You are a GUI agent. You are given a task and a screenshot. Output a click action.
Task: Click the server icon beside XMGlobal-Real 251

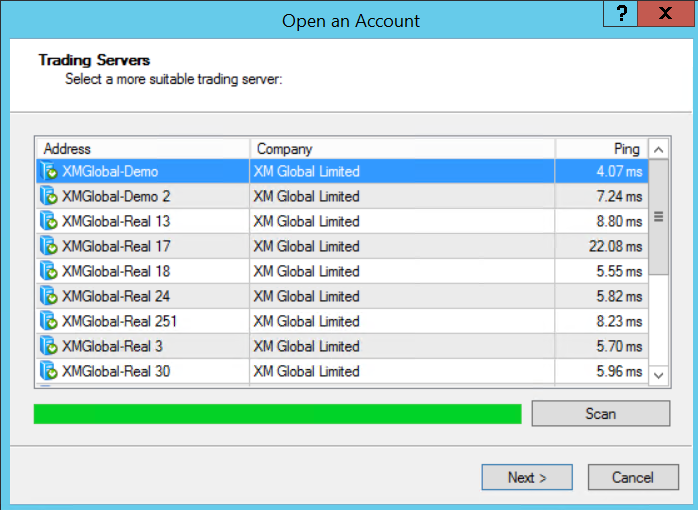click(49, 321)
